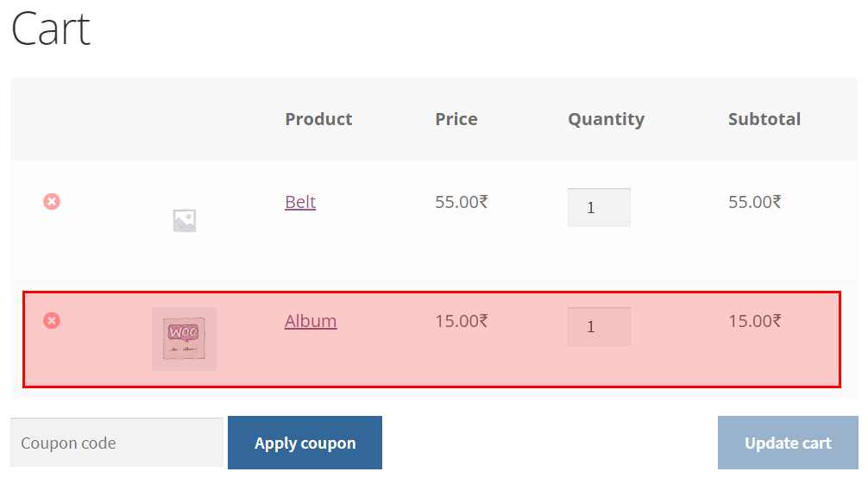Click the Album price 15.00₹
Image resolution: width=868 pixels, height=478 pixels.
point(461,321)
